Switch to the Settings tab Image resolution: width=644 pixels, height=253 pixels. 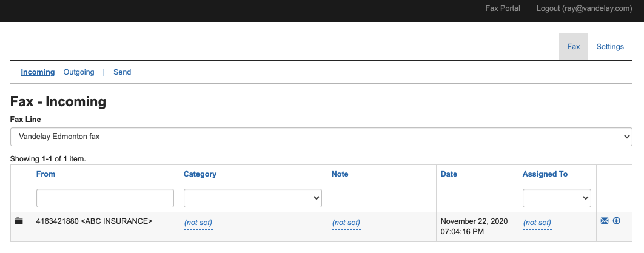click(609, 47)
